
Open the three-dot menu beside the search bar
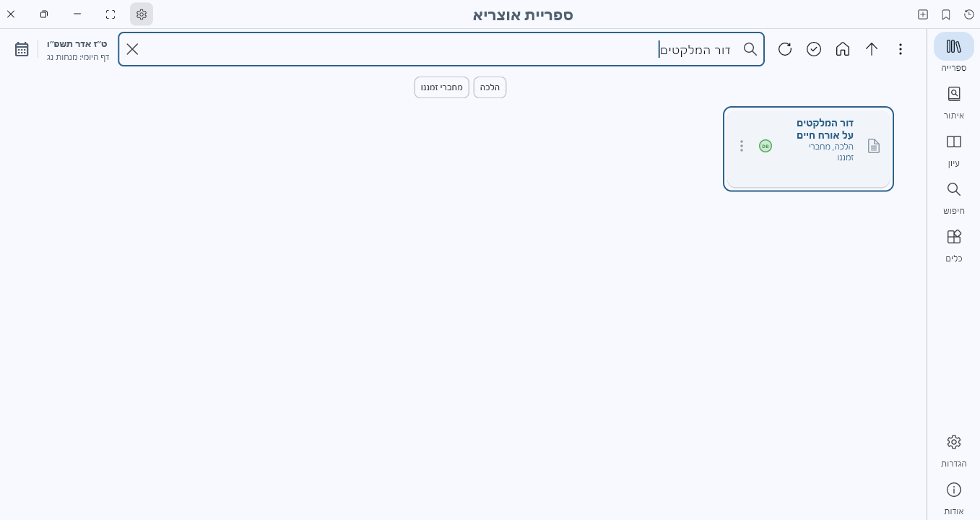[901, 48]
